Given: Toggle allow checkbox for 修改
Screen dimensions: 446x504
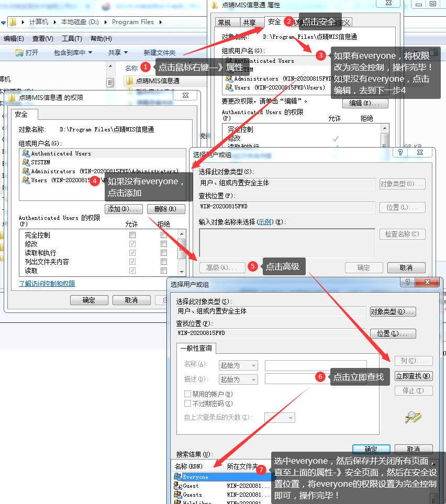Looking at the screenshot, I should click(132, 244).
